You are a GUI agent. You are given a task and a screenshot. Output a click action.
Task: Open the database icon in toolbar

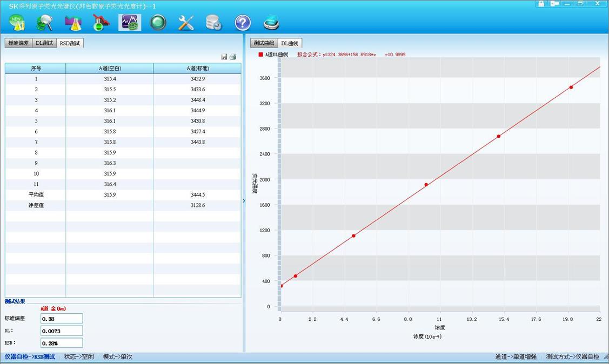tap(214, 23)
